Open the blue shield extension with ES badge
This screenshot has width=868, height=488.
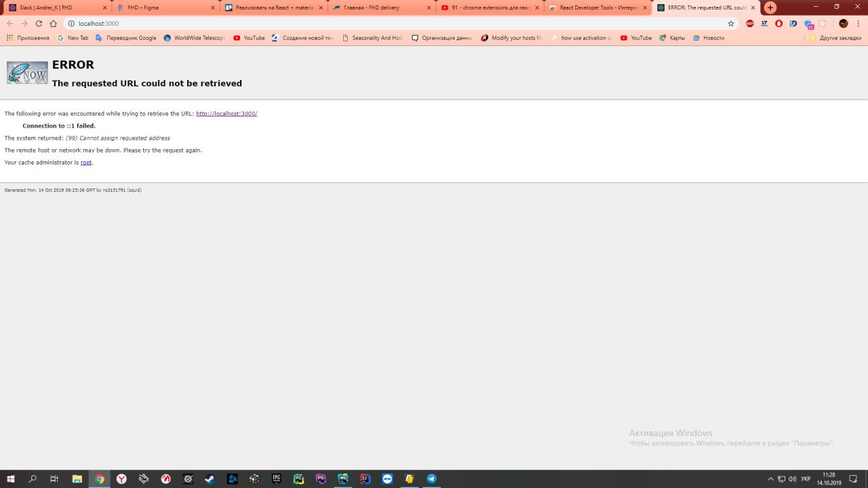(808, 24)
